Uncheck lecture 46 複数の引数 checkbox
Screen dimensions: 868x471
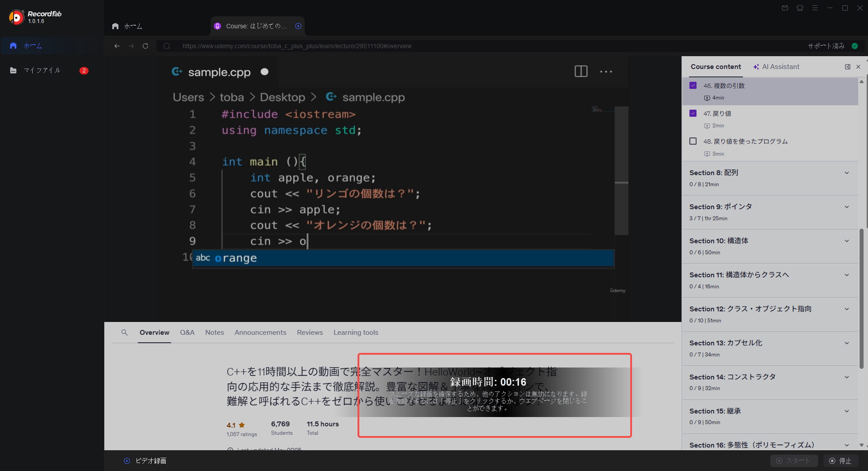[693, 85]
